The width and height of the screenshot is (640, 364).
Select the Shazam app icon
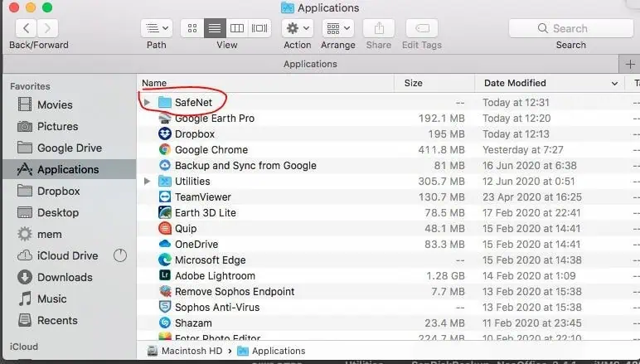point(164,323)
